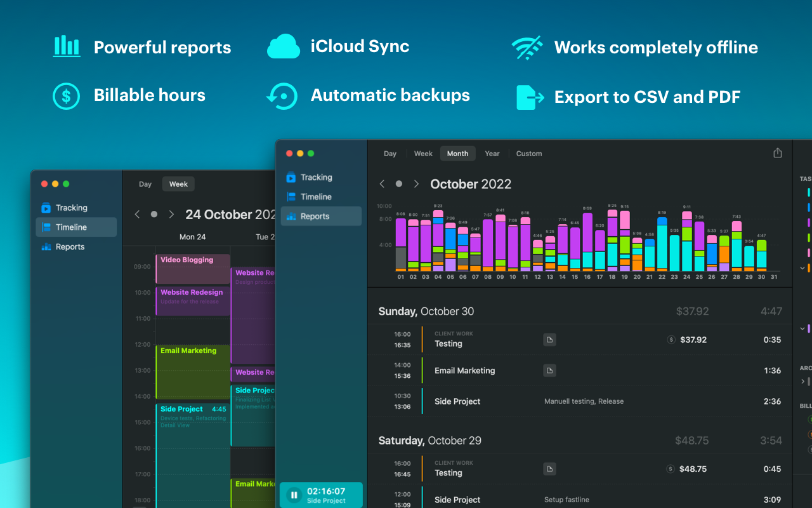
Task: Jump to current period using dot button in Reports
Action: [x=399, y=184]
